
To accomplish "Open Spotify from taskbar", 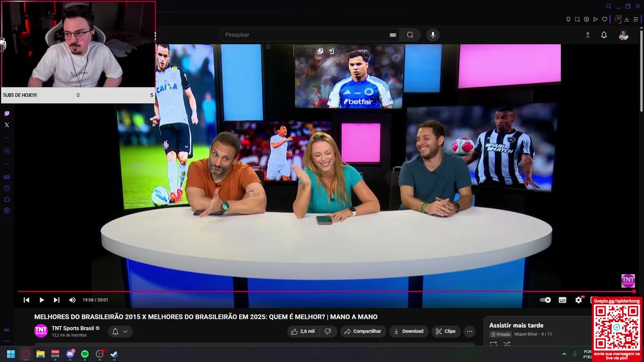I will tap(85, 354).
